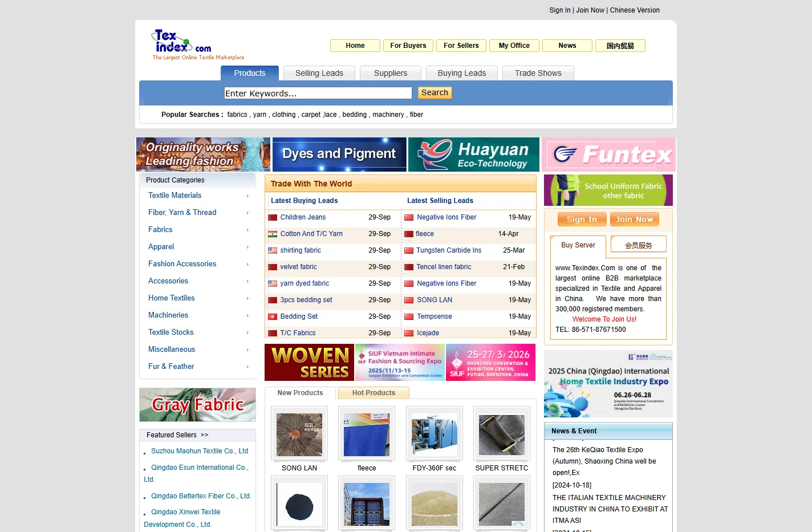This screenshot has height=532, width=812.
Task: Open Huayuan Eco-Technology banner
Action: pyautogui.click(x=474, y=155)
